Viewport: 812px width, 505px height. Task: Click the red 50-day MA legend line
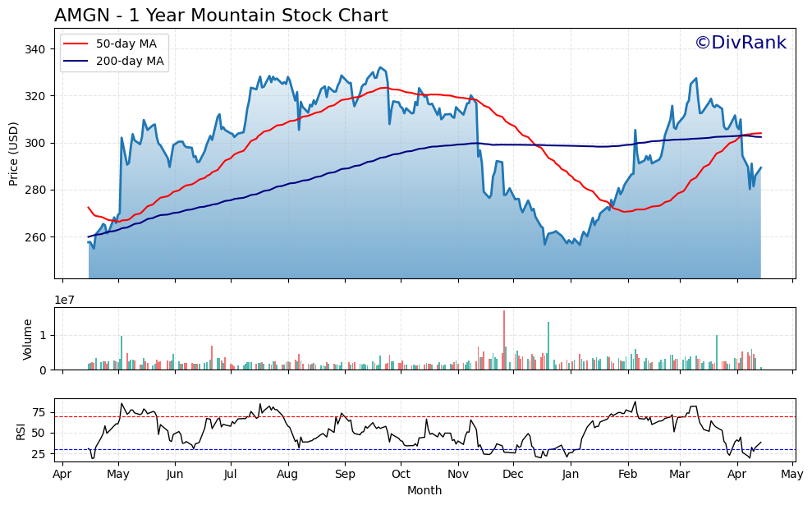point(76,44)
